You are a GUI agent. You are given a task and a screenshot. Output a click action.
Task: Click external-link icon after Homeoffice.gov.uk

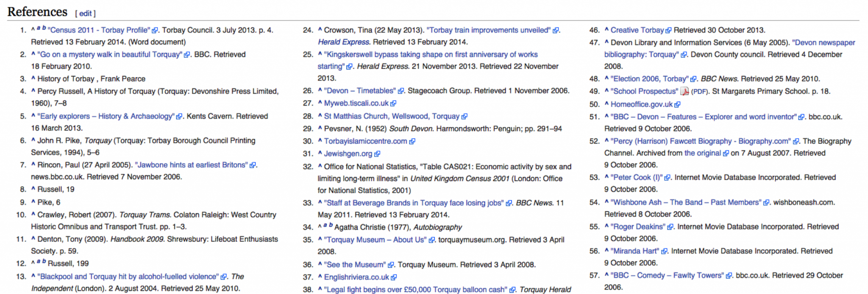point(677,105)
